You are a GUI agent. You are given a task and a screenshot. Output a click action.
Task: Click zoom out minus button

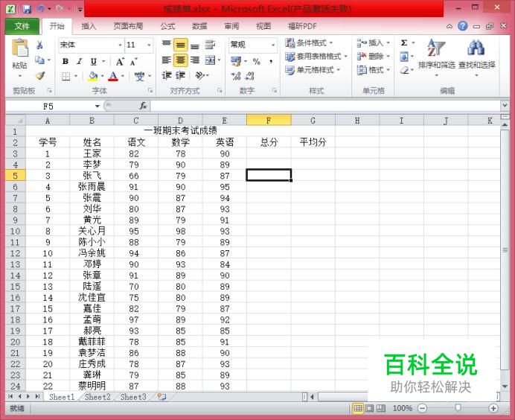(423, 409)
